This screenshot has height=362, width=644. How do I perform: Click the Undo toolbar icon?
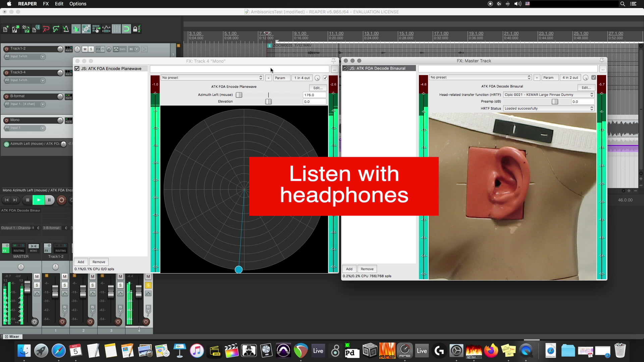point(46,29)
